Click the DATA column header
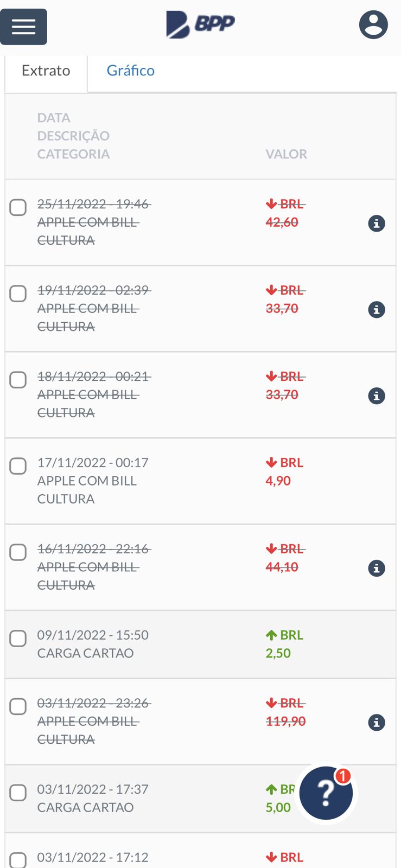The width and height of the screenshot is (401, 868). [54, 118]
